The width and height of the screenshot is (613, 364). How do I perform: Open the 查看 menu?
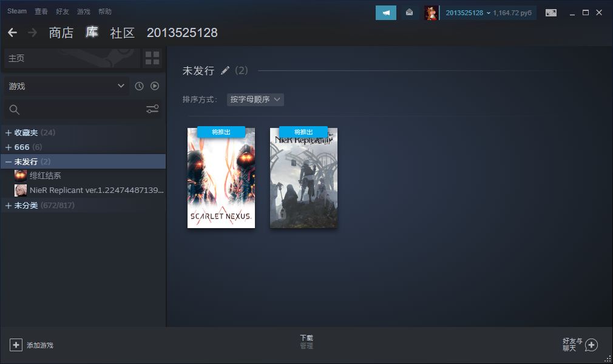tap(41, 12)
